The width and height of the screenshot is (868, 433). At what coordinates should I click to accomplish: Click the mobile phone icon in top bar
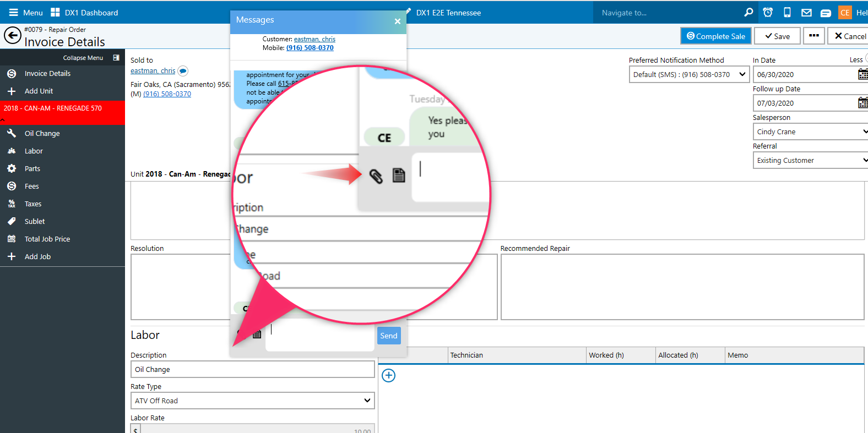[788, 12]
